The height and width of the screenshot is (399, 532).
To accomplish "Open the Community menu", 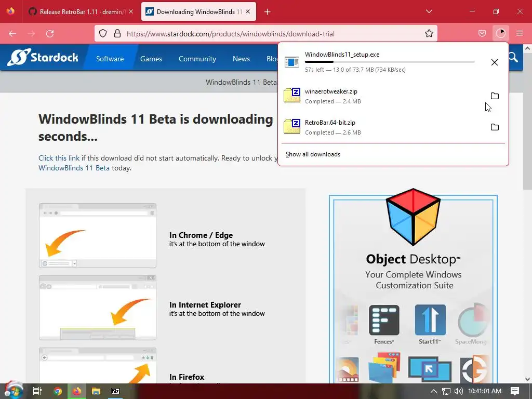I will tap(197, 59).
